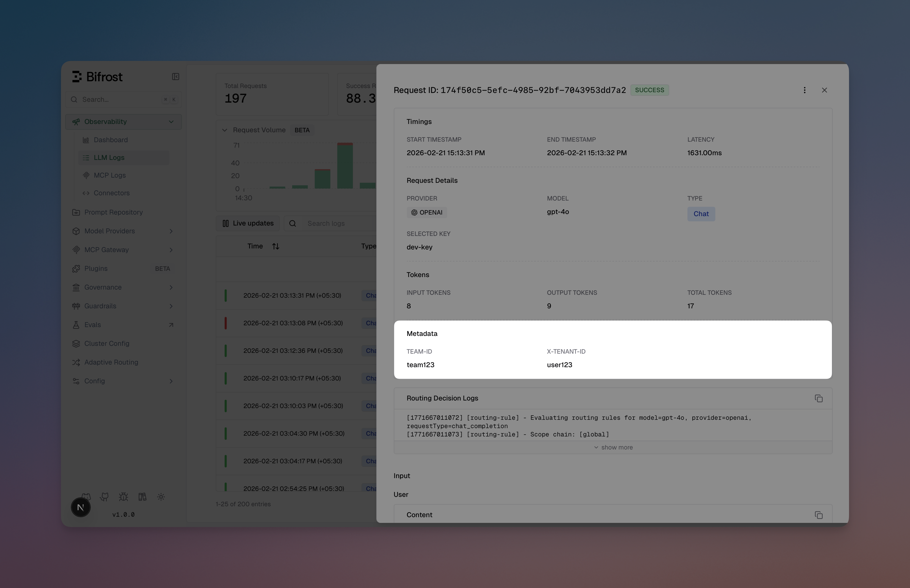910x588 pixels.
Task: Collapse the sidebar with the panel icon
Action: pos(175,76)
